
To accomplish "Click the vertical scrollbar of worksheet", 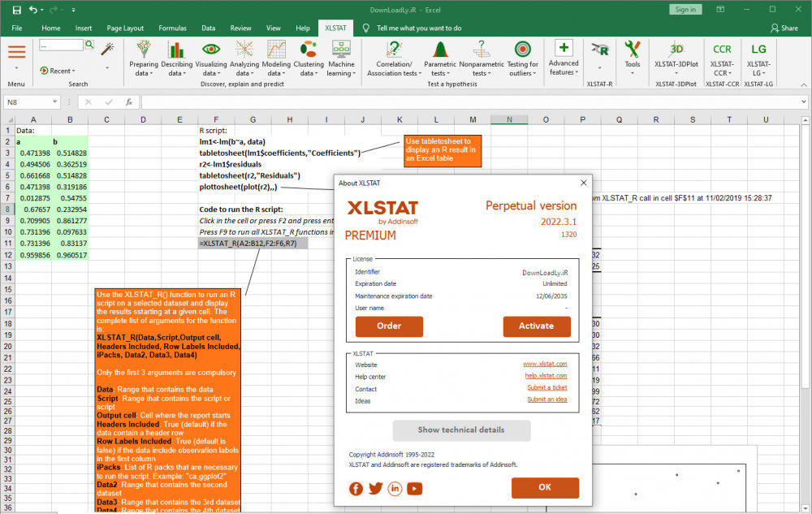I will click(x=806, y=313).
